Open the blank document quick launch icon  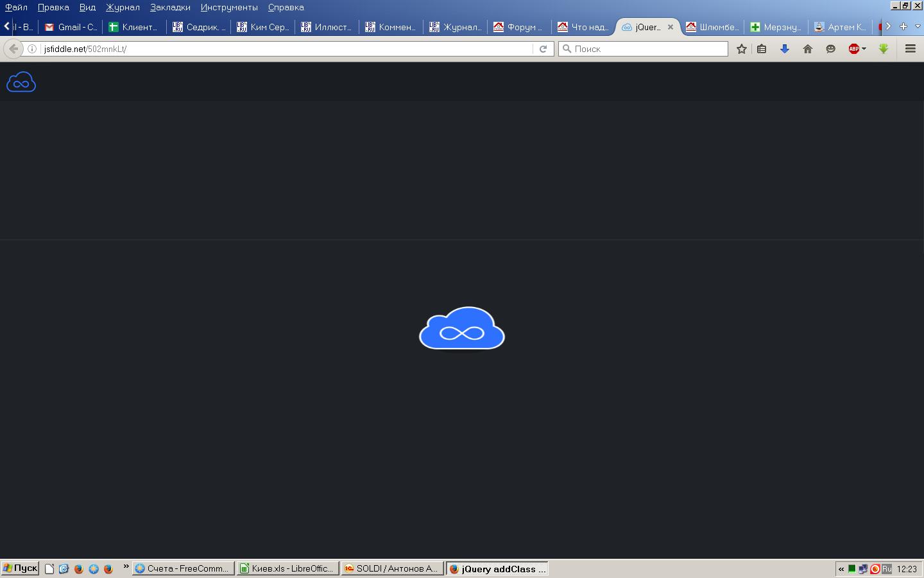pyautogui.click(x=49, y=568)
